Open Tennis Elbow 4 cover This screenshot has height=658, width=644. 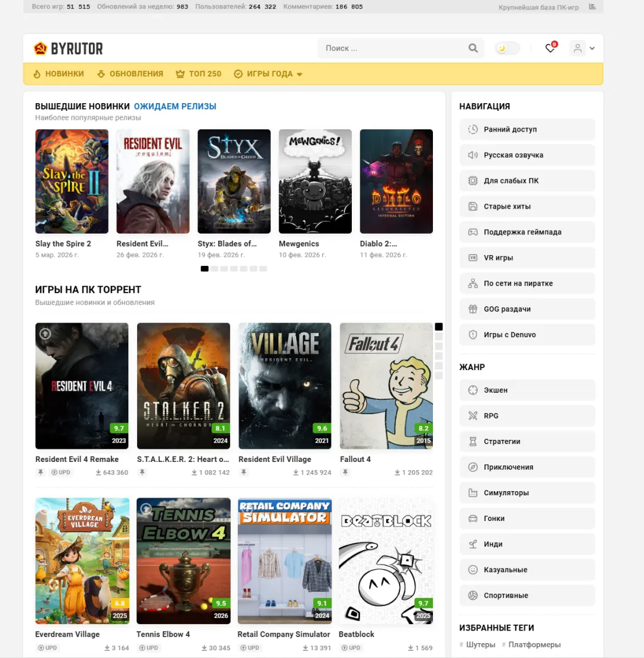184,561
